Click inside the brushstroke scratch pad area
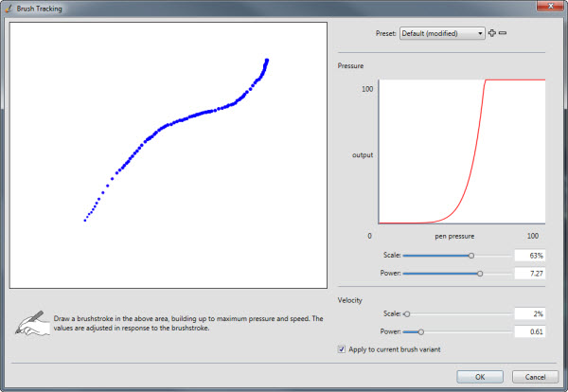Screen dimensions: 568x392 coord(169,155)
